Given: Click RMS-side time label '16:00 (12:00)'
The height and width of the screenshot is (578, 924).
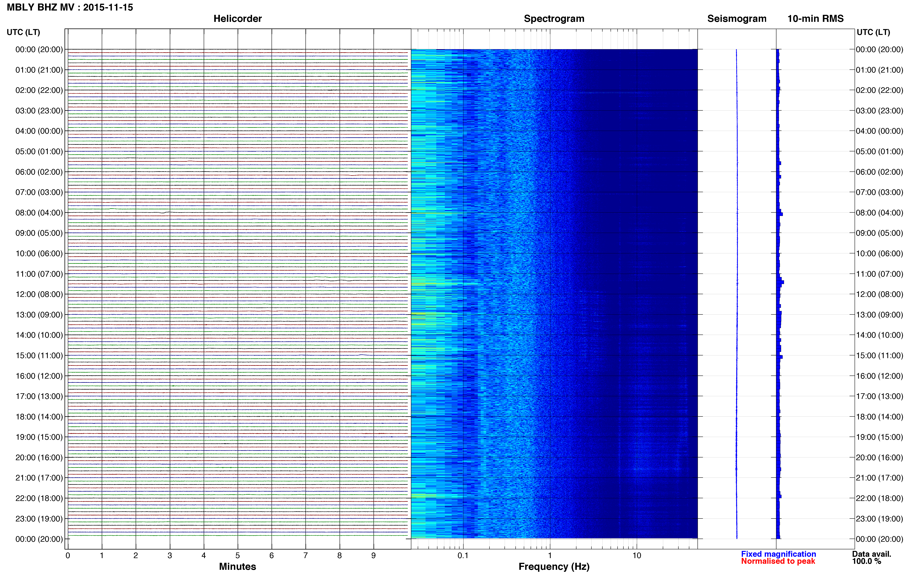Looking at the screenshot, I should tap(879, 376).
